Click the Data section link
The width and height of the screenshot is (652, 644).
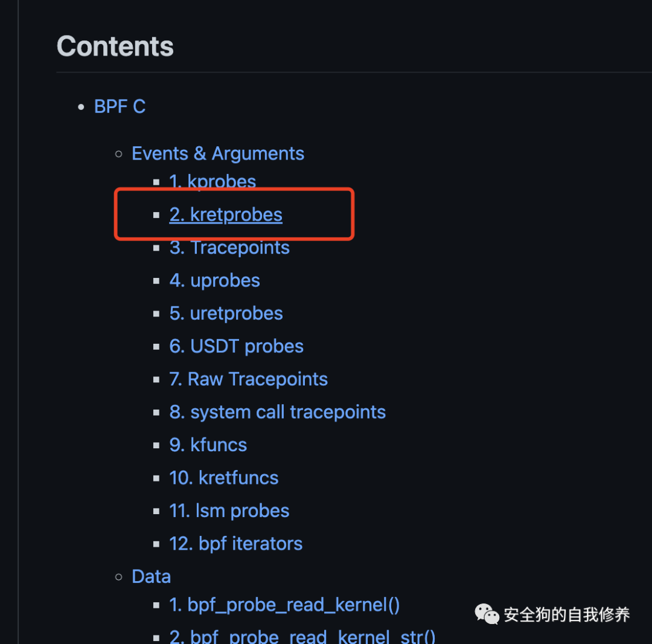pyautogui.click(x=151, y=576)
